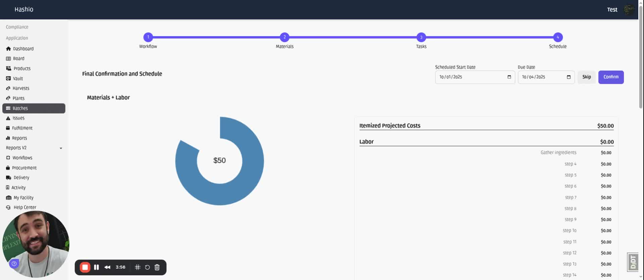
Task: Click the Due Date input field
Action: tap(546, 77)
